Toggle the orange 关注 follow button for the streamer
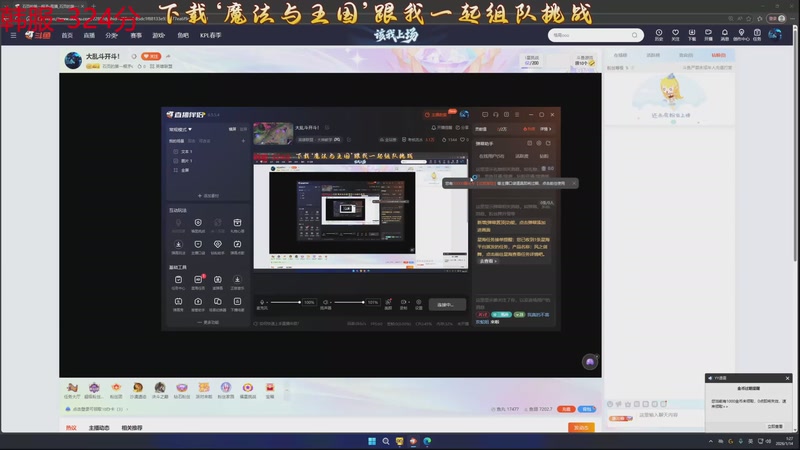The height and width of the screenshot is (450, 800). [151, 56]
